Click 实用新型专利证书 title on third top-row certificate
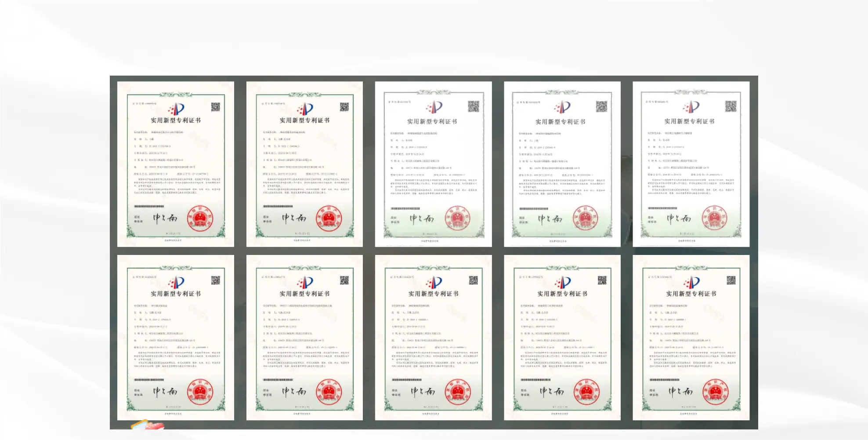868x440 pixels. (432, 122)
